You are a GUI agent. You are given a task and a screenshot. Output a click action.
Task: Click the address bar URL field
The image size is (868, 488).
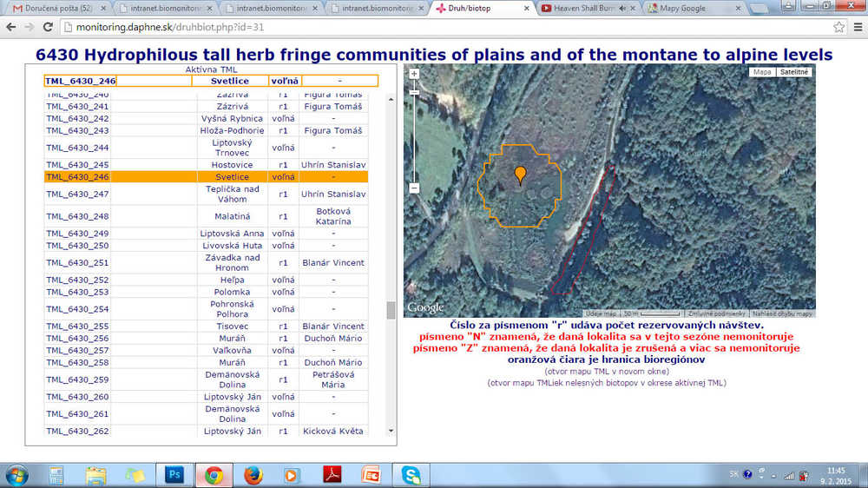(x=443, y=27)
